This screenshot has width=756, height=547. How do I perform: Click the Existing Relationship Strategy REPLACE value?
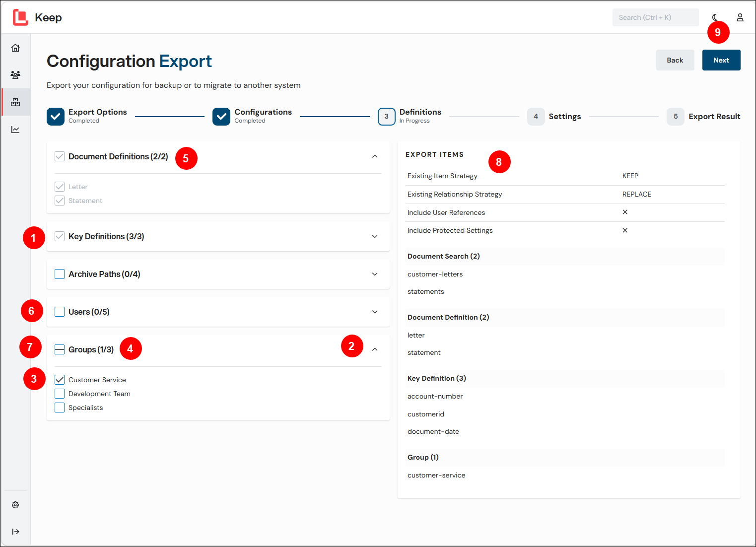tap(637, 194)
